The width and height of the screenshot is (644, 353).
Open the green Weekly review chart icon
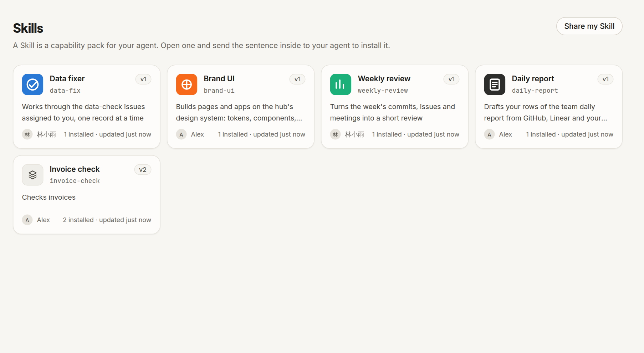click(x=341, y=85)
